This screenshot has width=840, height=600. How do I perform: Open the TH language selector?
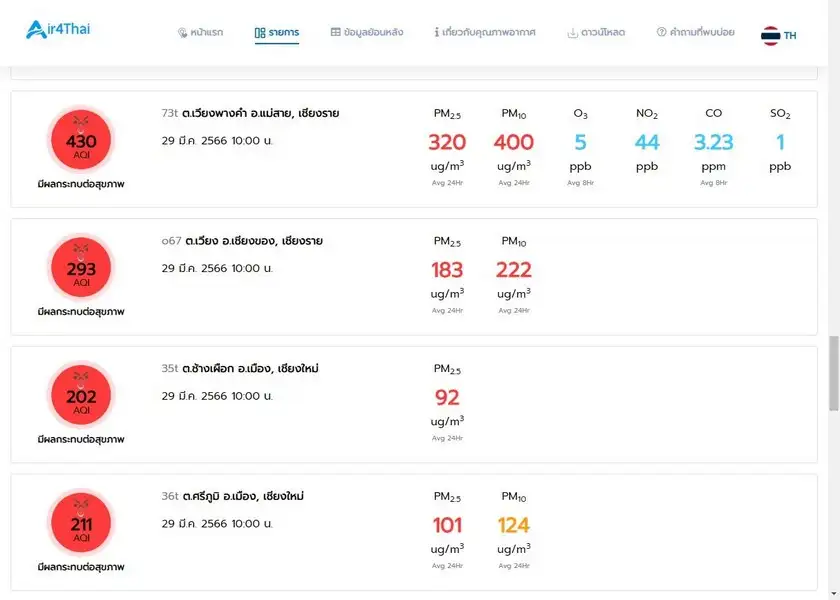pyautogui.click(x=790, y=36)
